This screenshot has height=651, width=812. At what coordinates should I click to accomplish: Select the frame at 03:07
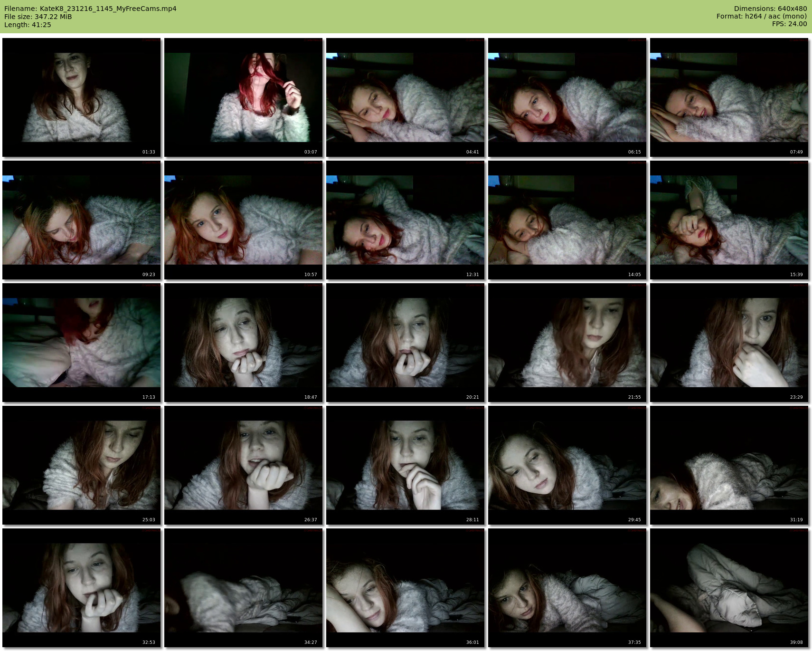(243, 97)
